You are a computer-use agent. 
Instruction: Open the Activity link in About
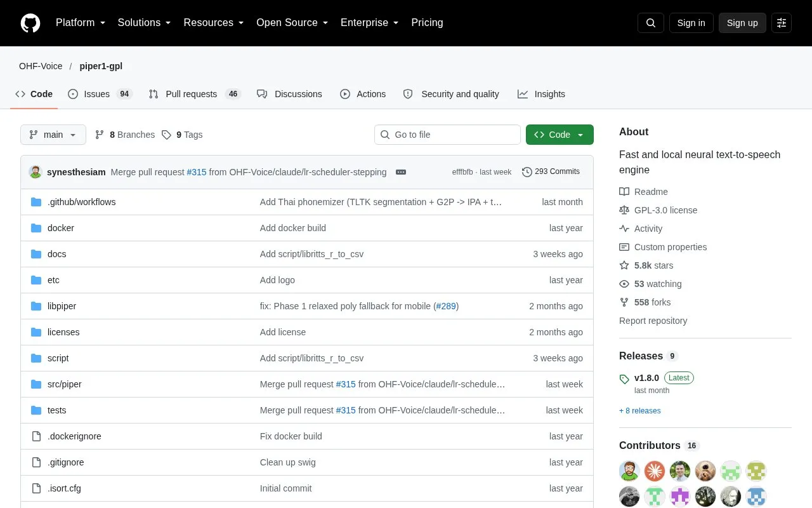[x=641, y=229]
